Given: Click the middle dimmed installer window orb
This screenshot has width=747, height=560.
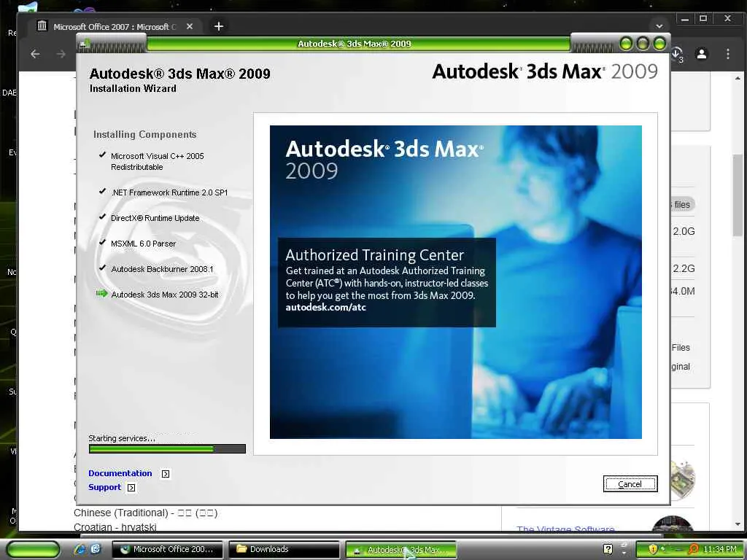Looking at the screenshot, I should coord(643,44).
